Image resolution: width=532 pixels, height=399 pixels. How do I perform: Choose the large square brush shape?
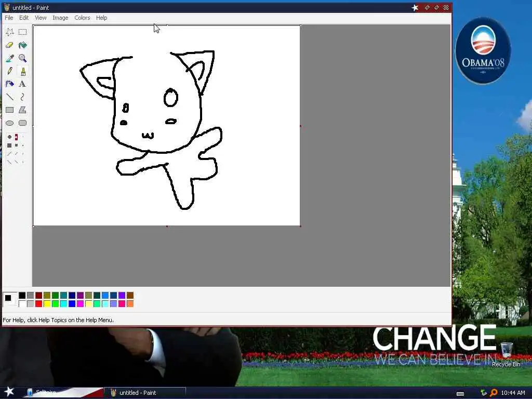tap(9, 145)
